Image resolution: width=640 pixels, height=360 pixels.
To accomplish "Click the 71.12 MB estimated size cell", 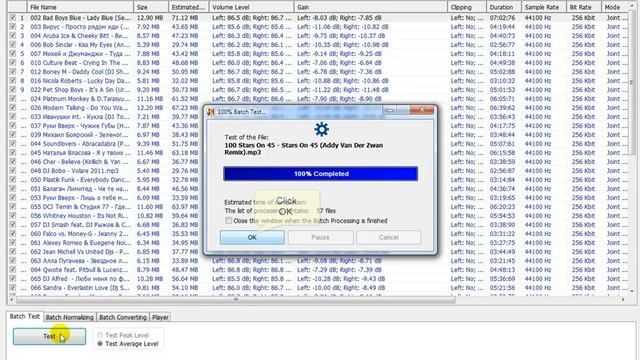I will tap(185, 18).
